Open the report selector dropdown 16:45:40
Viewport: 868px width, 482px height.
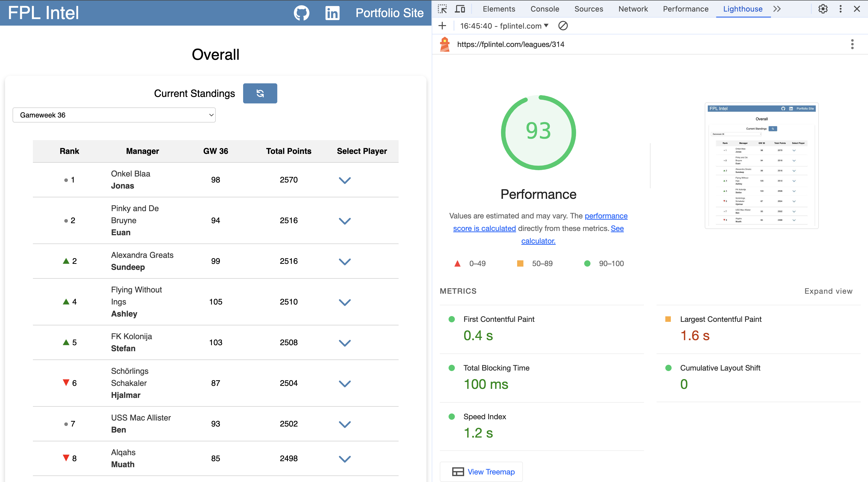pyautogui.click(x=504, y=26)
